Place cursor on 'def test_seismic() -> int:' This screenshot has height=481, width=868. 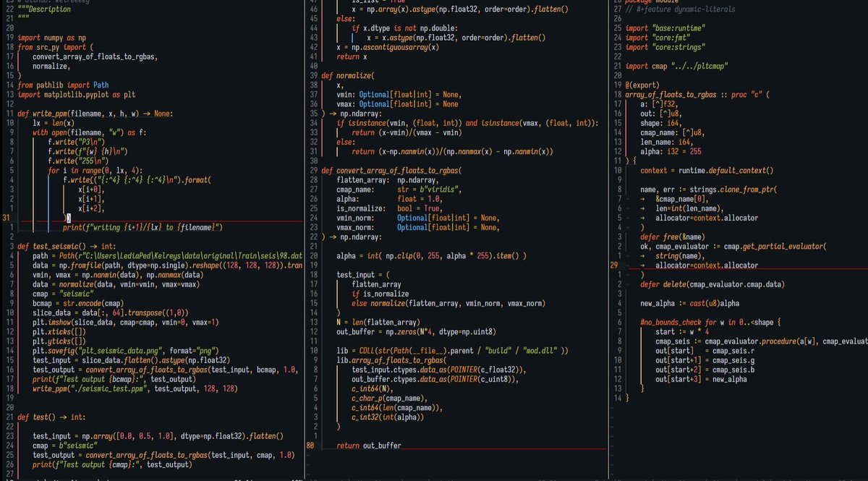[x=67, y=246]
